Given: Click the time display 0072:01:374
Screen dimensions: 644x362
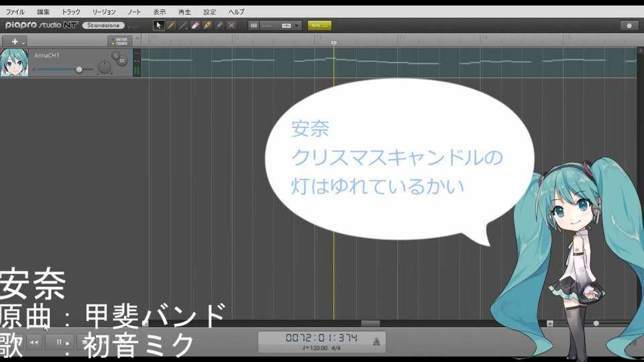Looking at the screenshot, I should (x=321, y=338).
